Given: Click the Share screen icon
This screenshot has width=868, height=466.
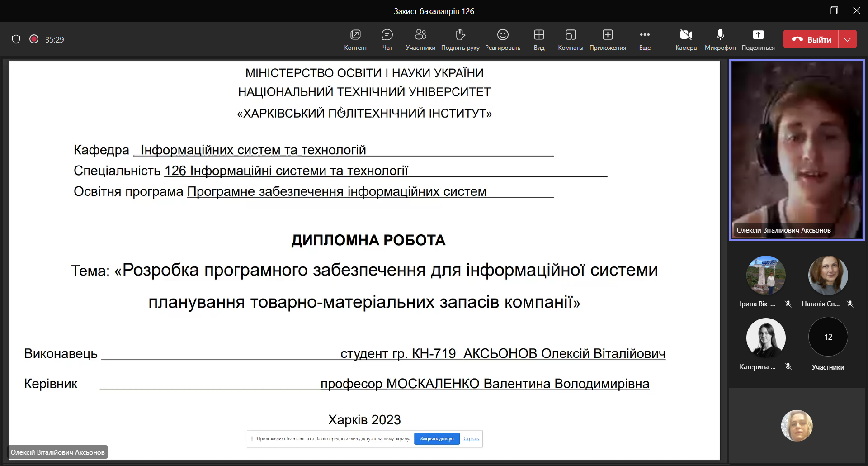Looking at the screenshot, I should click(758, 39).
